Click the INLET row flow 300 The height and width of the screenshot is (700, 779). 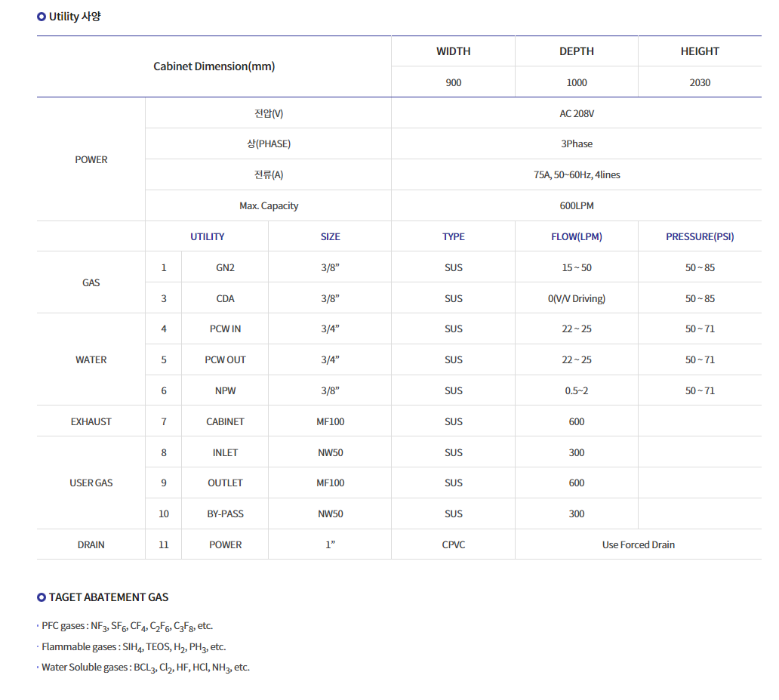(x=576, y=452)
